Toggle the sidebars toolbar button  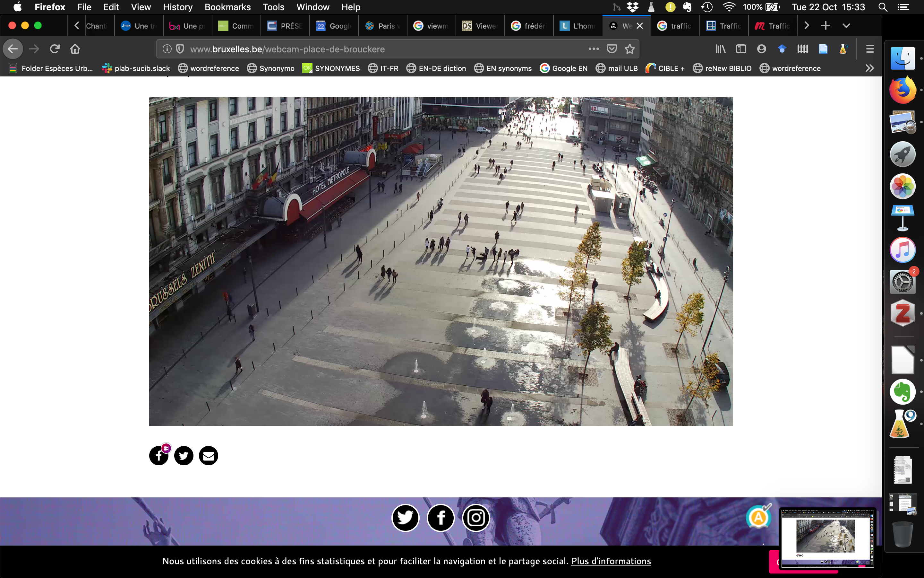[741, 49]
